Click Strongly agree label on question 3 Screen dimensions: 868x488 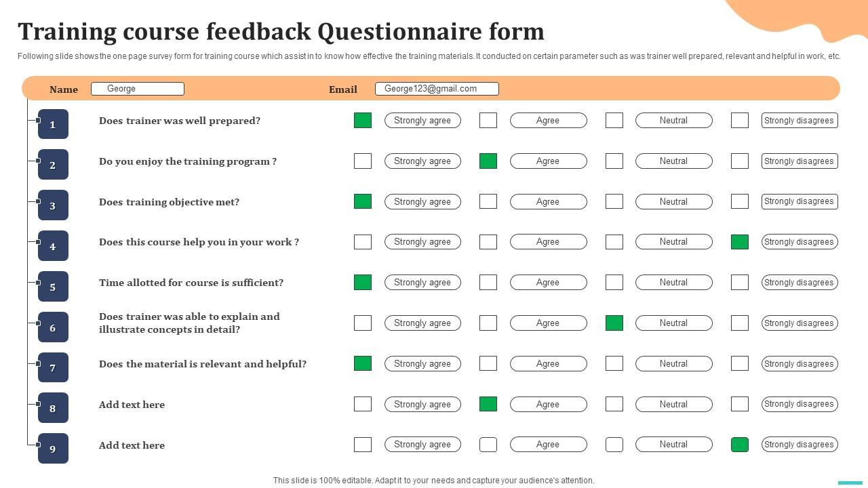(x=422, y=202)
